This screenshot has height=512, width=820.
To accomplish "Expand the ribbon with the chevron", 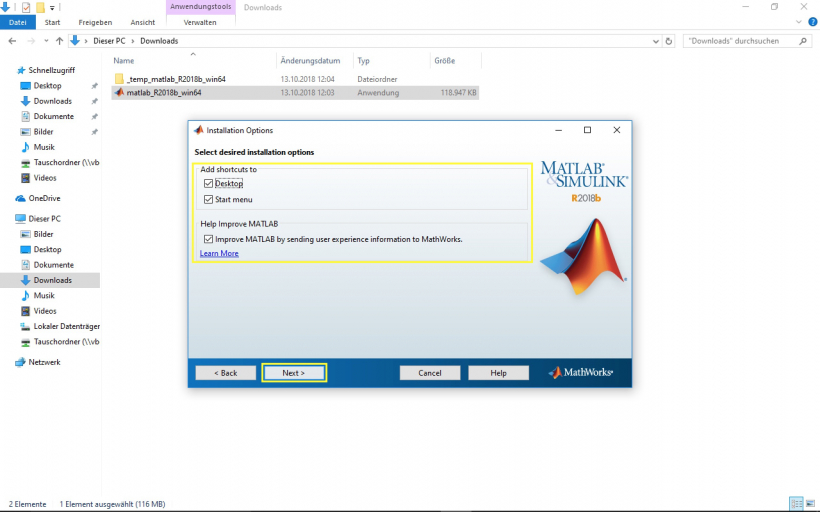I will 800,22.
